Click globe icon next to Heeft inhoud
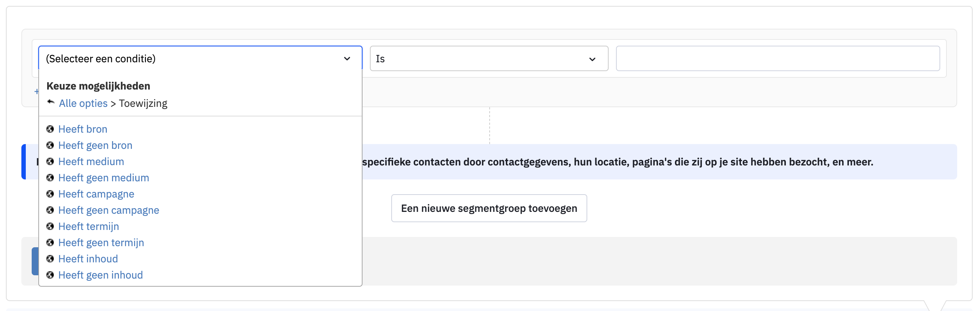980x311 pixels. (x=50, y=259)
